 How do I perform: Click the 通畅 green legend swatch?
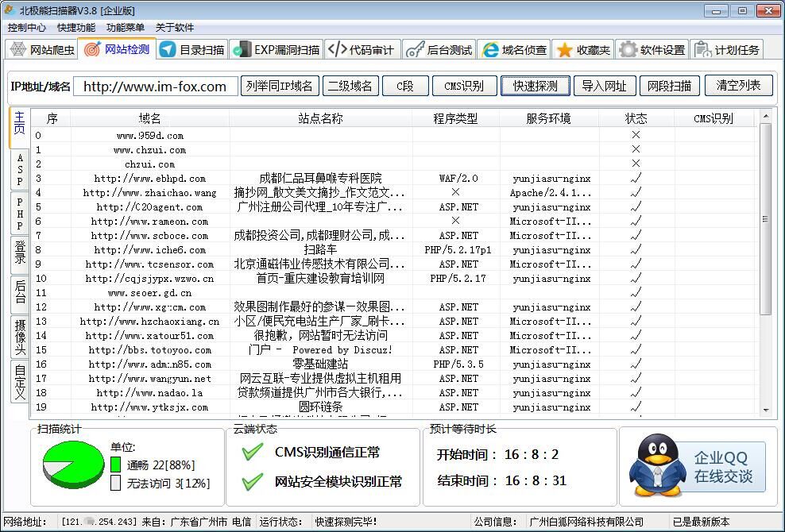(116, 465)
